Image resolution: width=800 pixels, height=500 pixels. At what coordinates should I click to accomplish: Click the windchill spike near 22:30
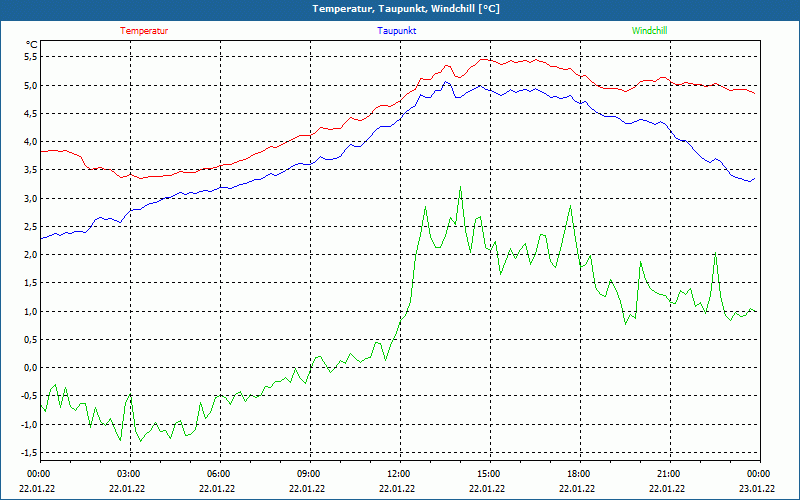pos(716,253)
